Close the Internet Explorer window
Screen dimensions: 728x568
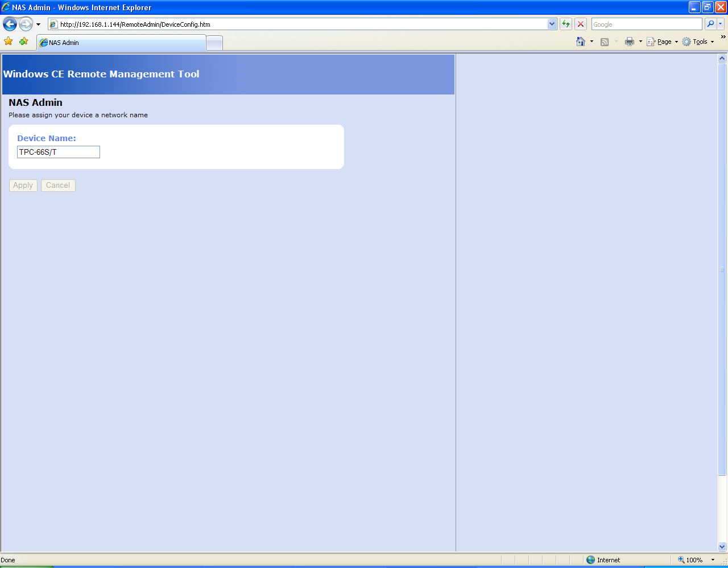click(x=721, y=7)
